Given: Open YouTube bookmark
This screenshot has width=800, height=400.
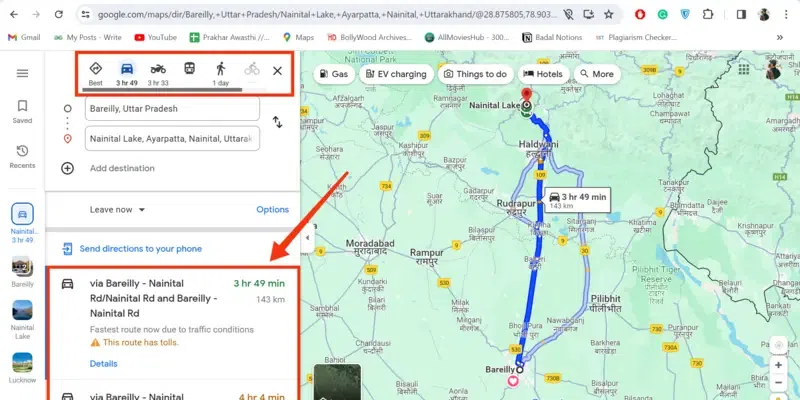Looking at the screenshot, I should click(156, 37).
